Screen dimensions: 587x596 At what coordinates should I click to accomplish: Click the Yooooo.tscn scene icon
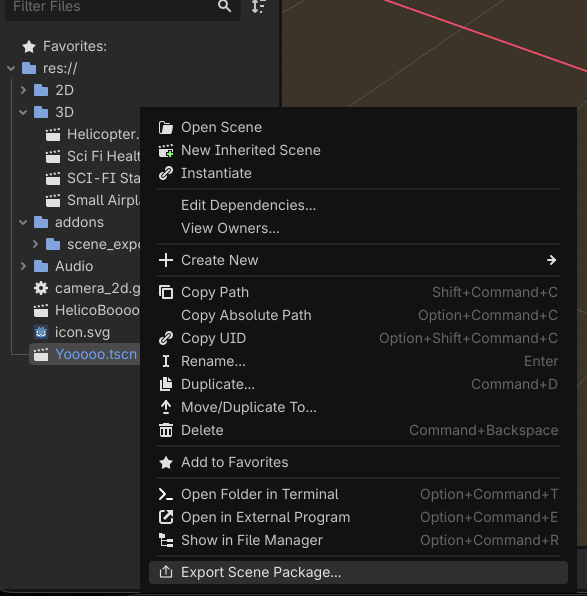(41, 355)
